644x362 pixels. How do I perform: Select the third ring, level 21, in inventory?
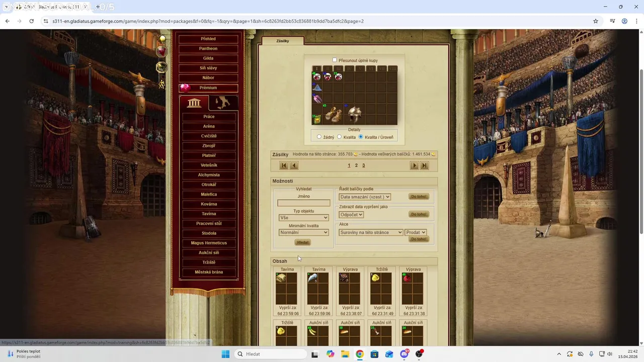[339, 76]
